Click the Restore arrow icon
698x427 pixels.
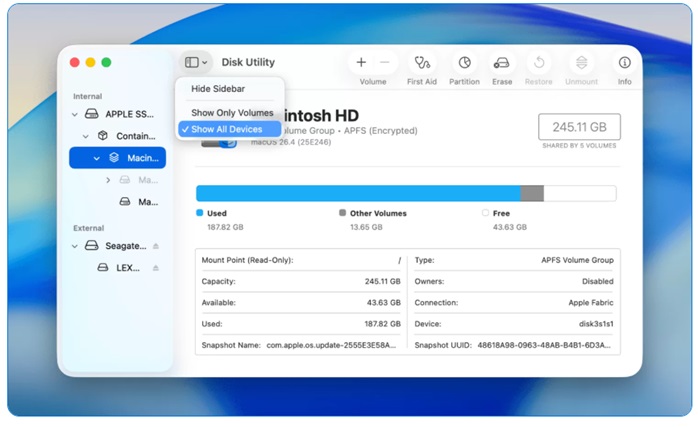pos(539,62)
